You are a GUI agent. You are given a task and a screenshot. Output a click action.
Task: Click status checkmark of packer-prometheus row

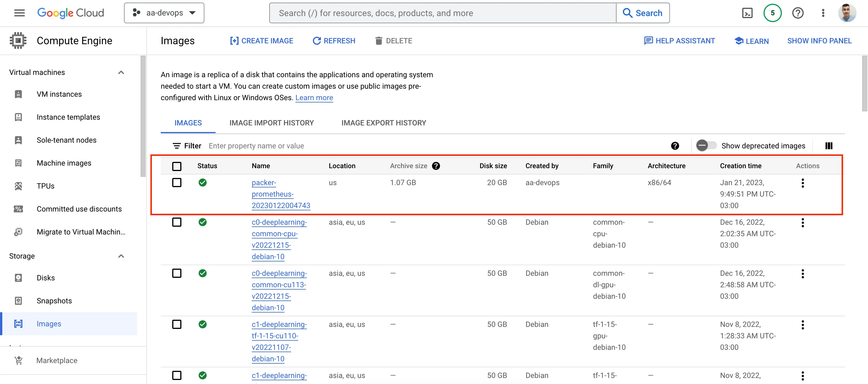point(202,183)
